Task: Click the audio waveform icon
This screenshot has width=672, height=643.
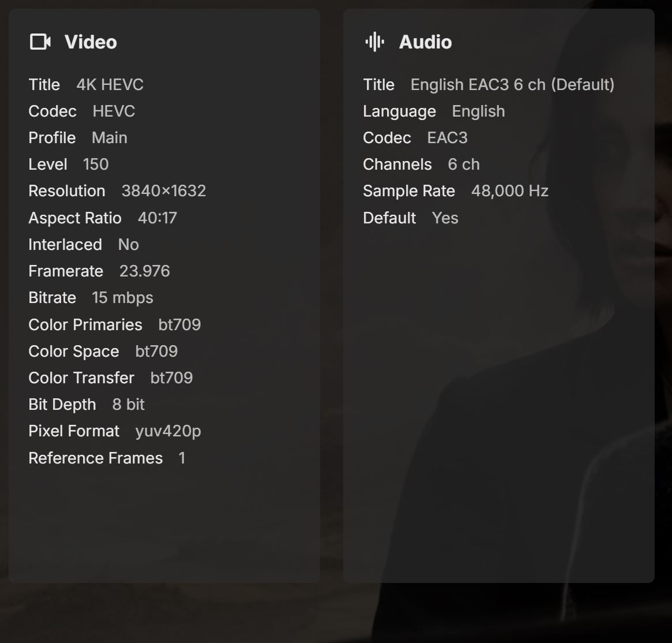Action: (374, 42)
